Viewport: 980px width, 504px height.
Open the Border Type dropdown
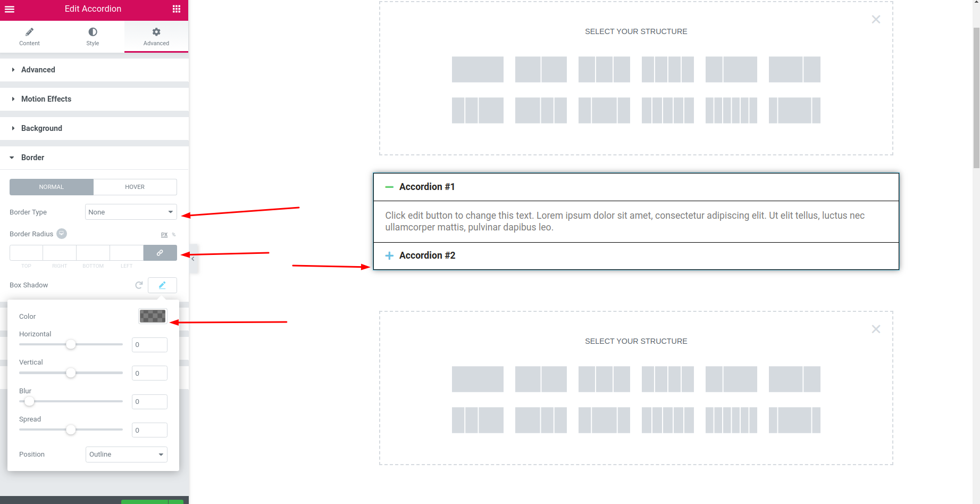(131, 212)
